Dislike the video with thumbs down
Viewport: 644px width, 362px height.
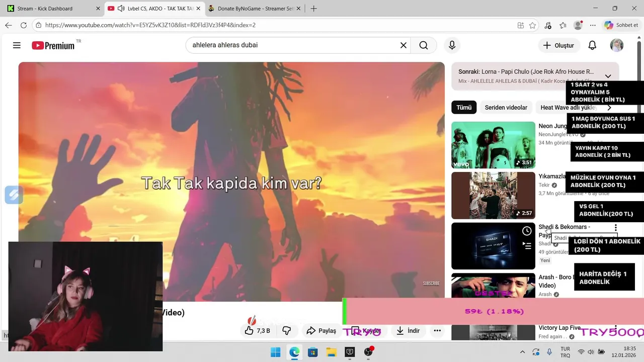click(287, 330)
